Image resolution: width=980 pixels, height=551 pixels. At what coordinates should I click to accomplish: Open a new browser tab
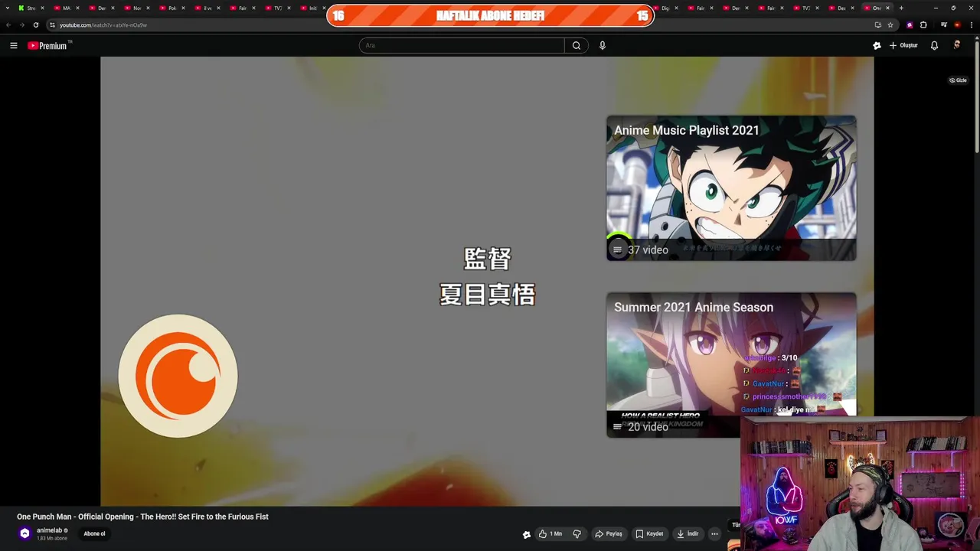click(x=901, y=8)
